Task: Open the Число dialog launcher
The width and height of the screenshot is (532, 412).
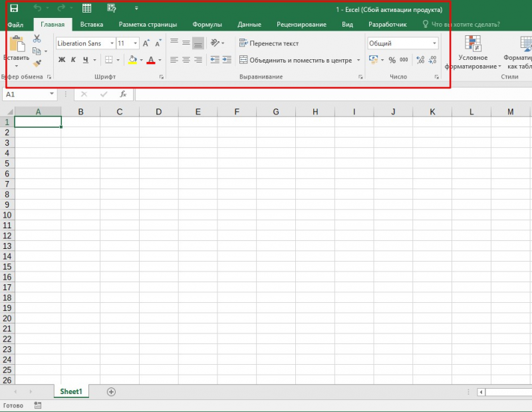Action: (x=437, y=77)
